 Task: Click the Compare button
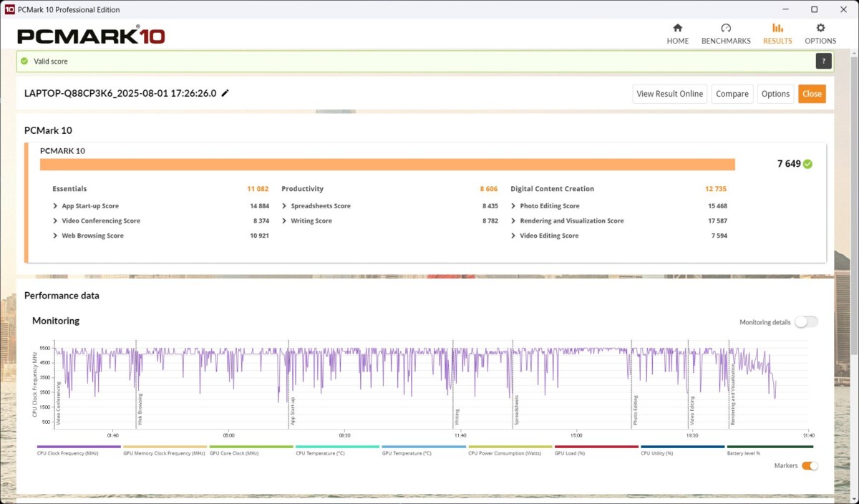[732, 94]
